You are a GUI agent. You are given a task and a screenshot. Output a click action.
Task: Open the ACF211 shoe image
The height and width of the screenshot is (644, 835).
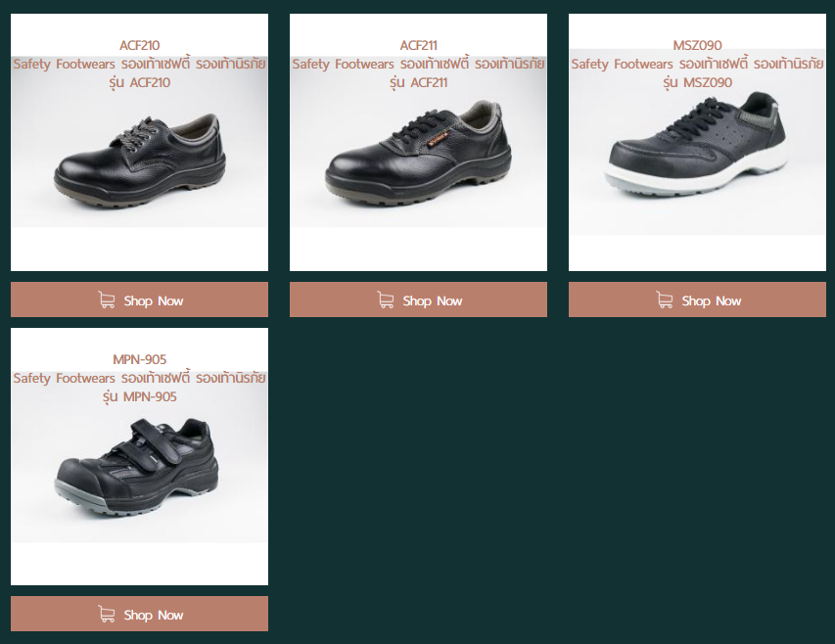coord(419,160)
